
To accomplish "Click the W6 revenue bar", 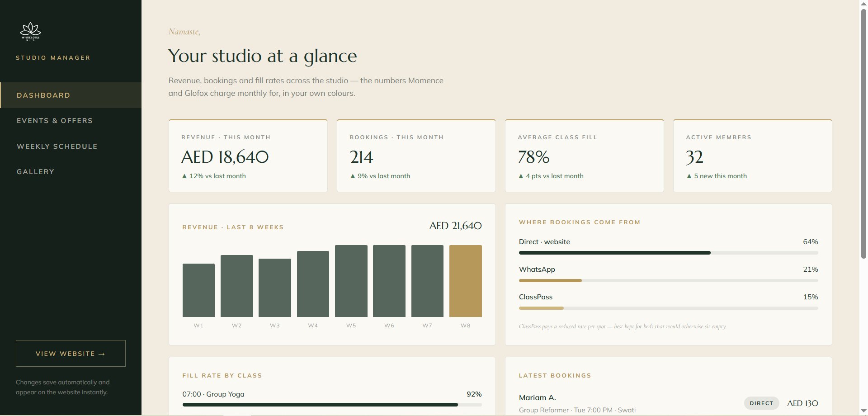I will (389, 281).
